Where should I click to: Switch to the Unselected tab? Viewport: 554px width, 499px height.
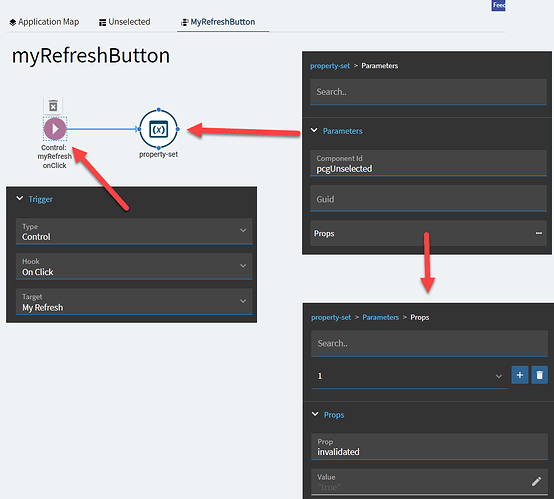click(x=125, y=22)
